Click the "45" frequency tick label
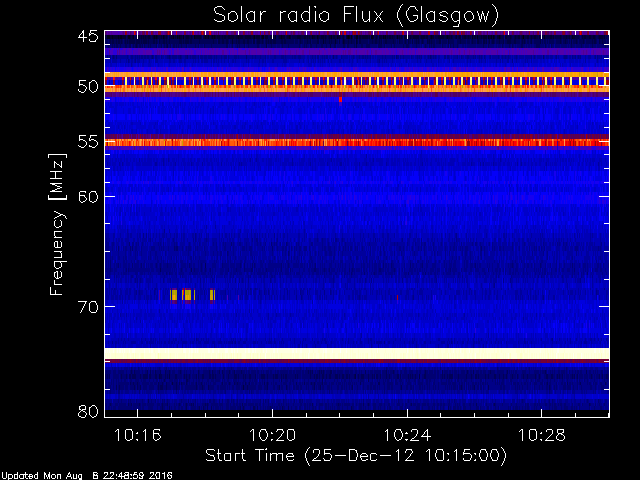640x480 pixels. point(88,36)
